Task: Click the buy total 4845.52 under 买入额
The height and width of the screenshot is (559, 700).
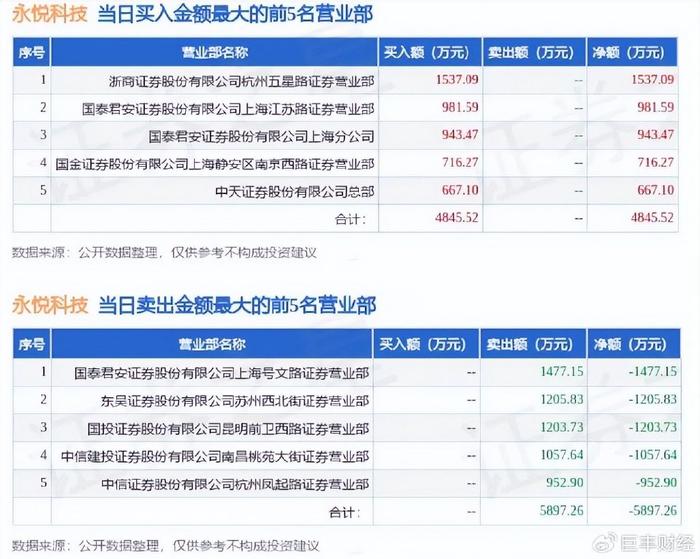Action: pos(457,218)
